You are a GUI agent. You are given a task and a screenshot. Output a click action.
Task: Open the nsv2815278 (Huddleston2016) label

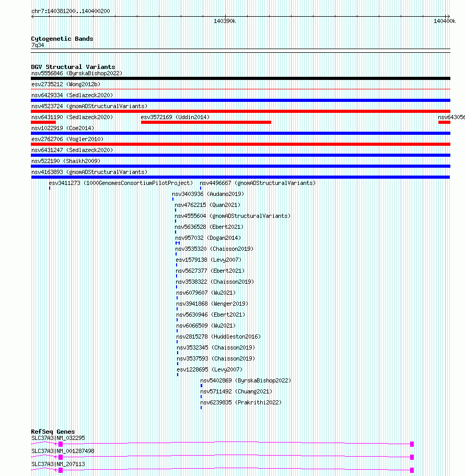click(x=218, y=336)
